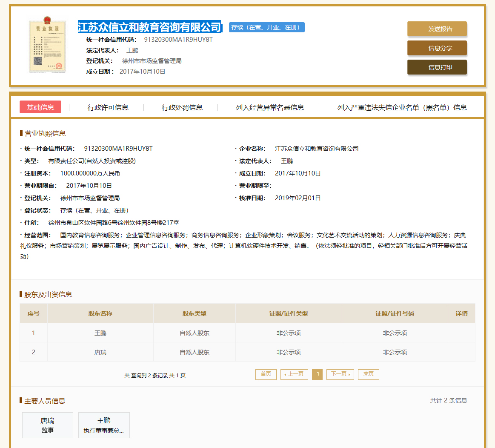This screenshot has height=448, width=495.
Task: Click the 末页 last page button
Action: click(368, 374)
